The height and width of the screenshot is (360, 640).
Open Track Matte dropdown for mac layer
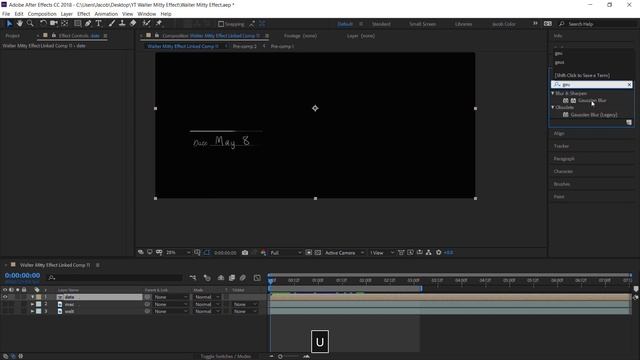(x=244, y=304)
